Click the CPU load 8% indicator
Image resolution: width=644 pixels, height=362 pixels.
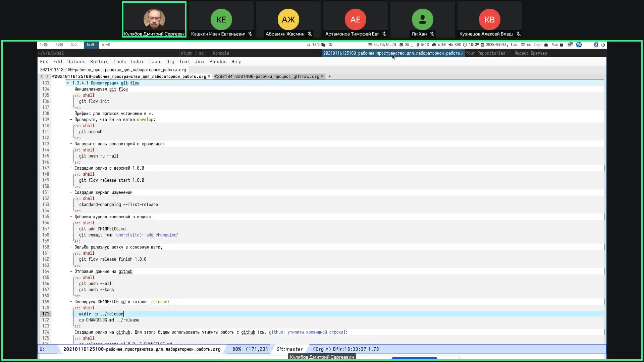pos(404,45)
